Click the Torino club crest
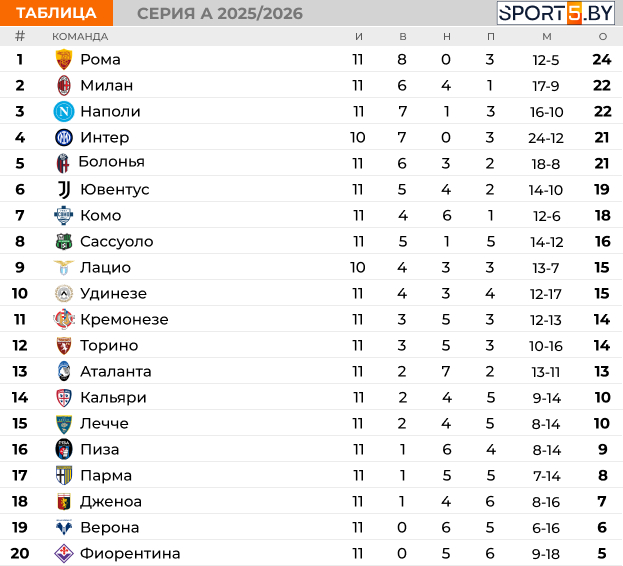 point(64,345)
